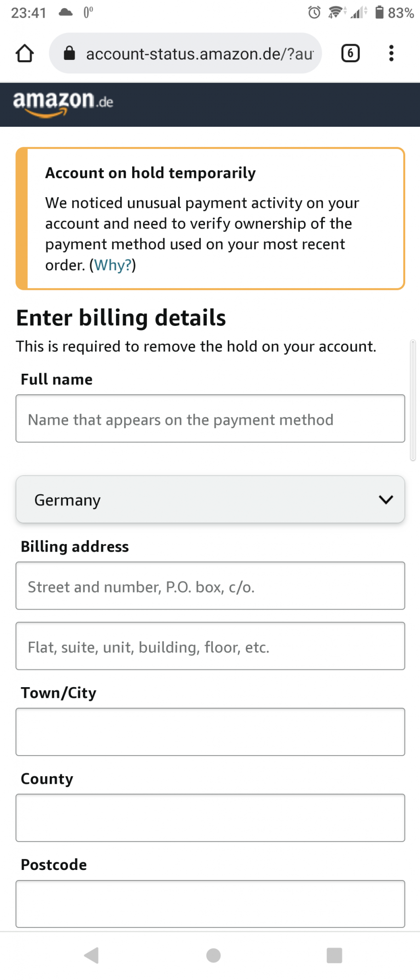The image size is (420, 980).
Task: Click the dropdown chevron beside Germany
Action: (386, 500)
